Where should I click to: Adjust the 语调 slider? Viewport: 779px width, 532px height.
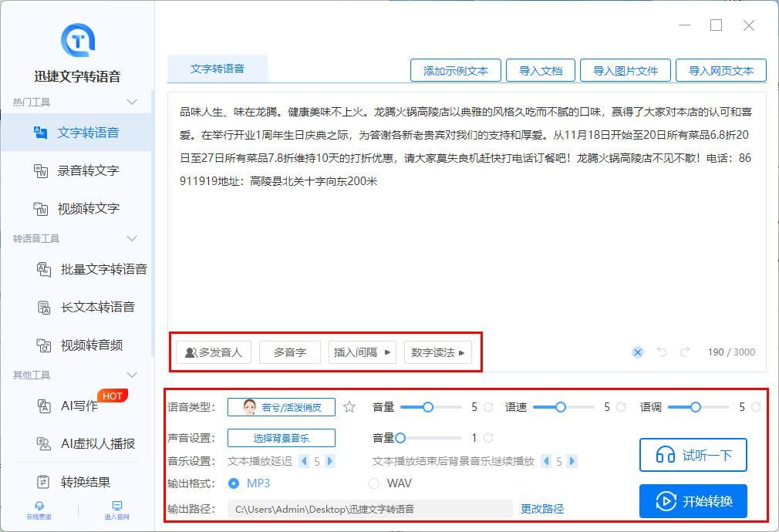[699, 407]
